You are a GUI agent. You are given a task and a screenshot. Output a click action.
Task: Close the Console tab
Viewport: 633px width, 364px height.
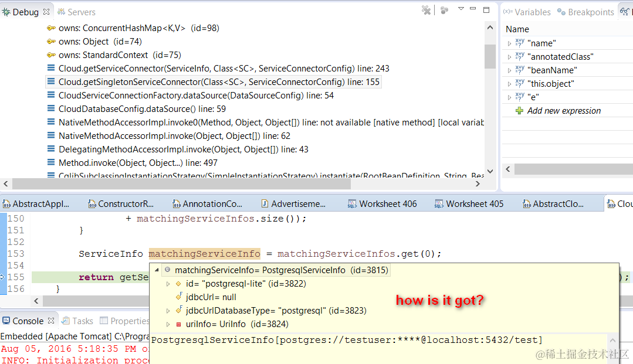[51, 321]
